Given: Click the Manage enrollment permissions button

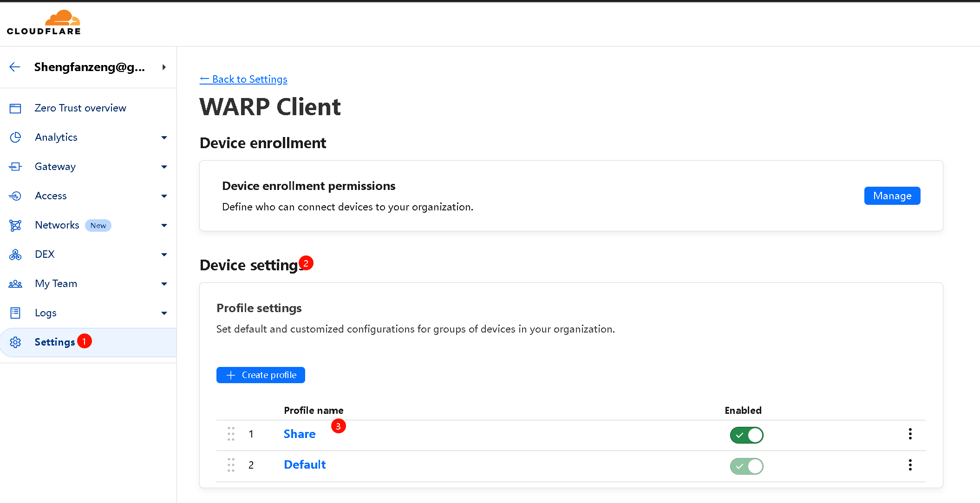Looking at the screenshot, I should [892, 196].
